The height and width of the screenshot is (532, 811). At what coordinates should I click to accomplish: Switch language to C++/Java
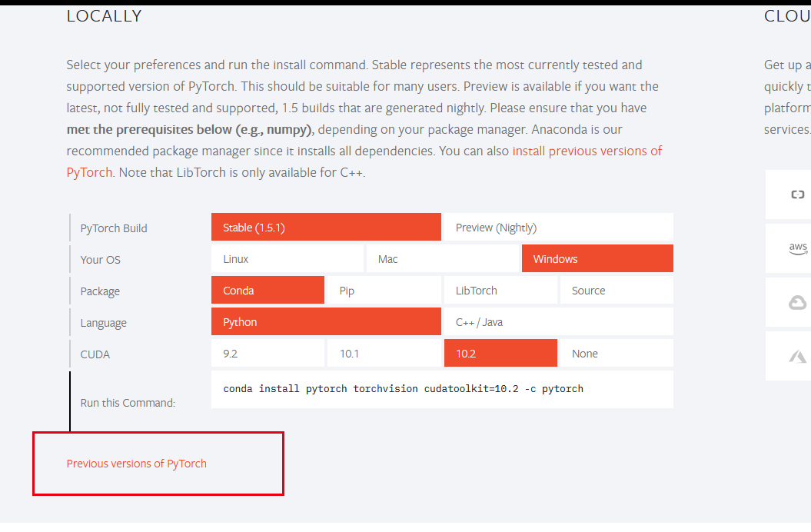557,321
